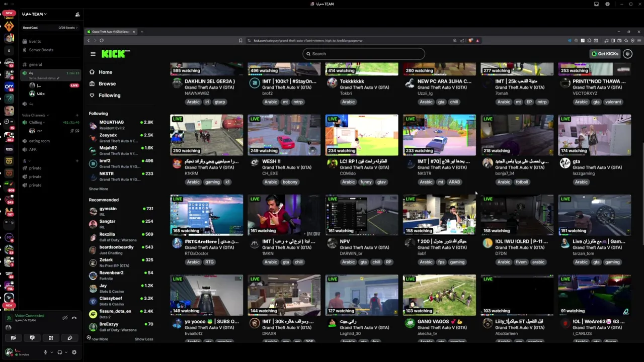Open Zeeyadx channel in Following list

121,137
